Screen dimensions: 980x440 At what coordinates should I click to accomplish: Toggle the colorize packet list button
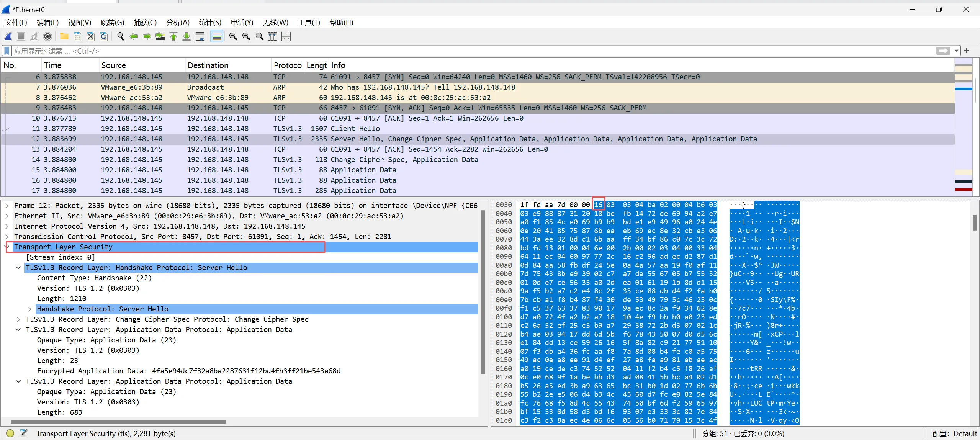(x=217, y=36)
